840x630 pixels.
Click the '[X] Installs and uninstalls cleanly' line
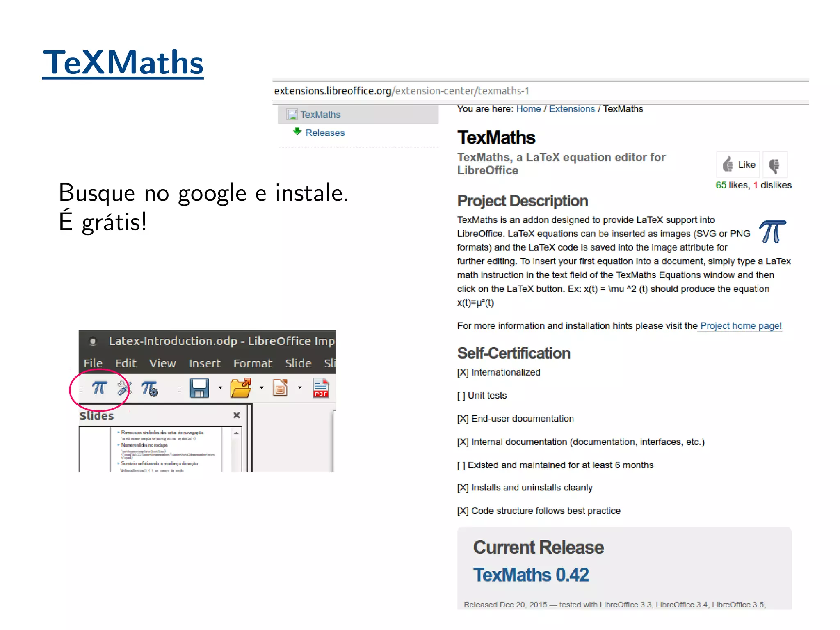point(525,488)
